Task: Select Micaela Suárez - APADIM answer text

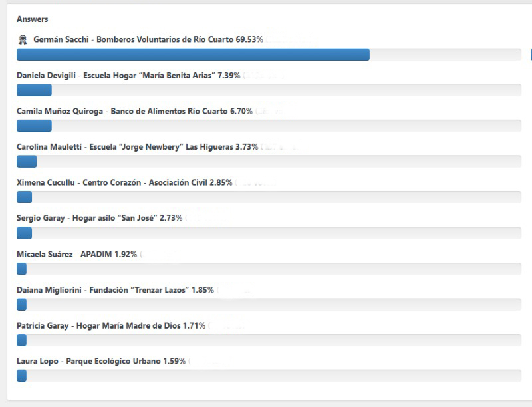Action: pos(76,254)
